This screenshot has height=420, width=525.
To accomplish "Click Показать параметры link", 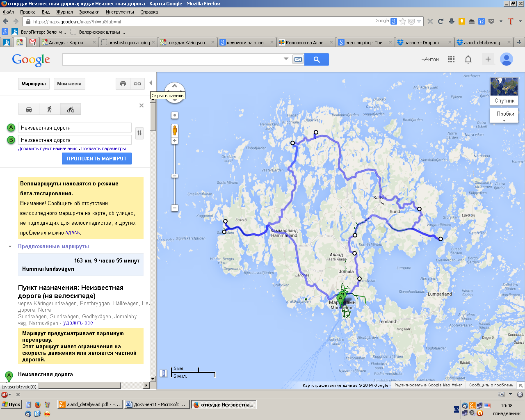I will point(103,148).
